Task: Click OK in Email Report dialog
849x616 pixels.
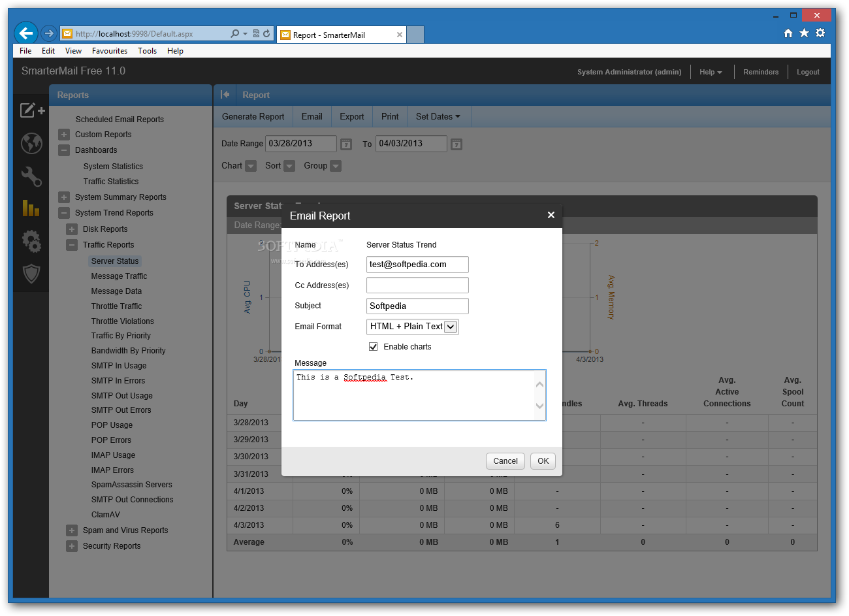Action: tap(543, 461)
